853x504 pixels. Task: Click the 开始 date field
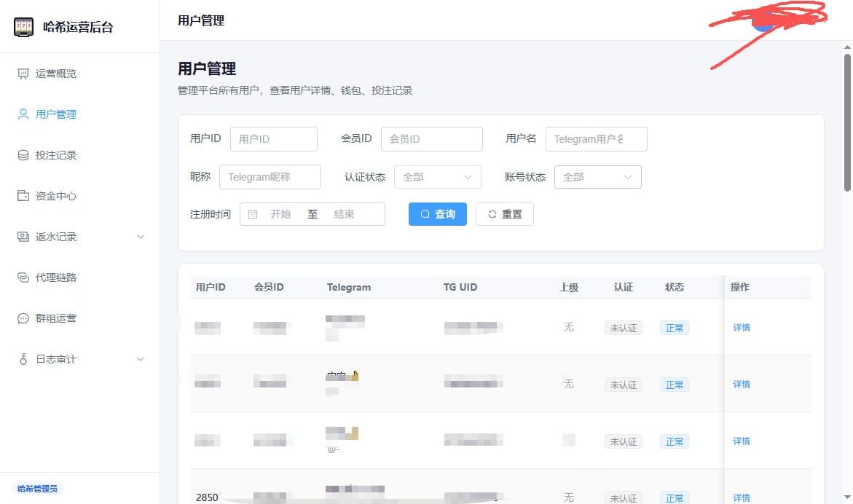(x=280, y=214)
